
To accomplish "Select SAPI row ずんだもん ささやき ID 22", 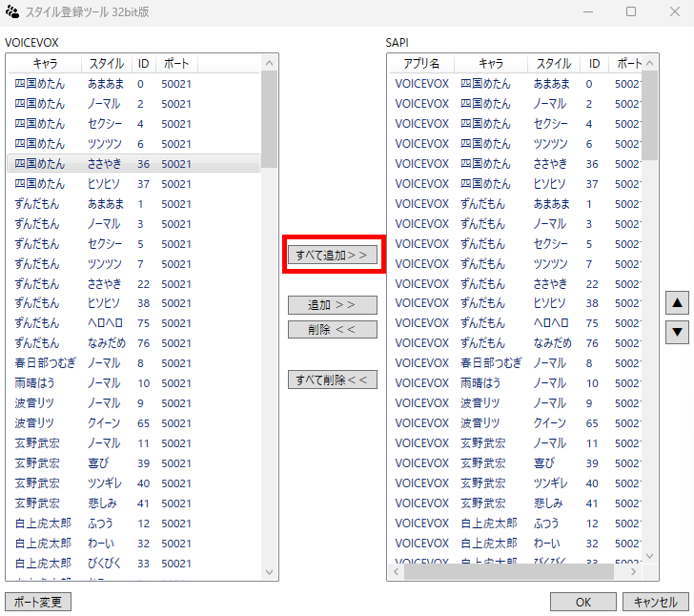I will (515, 284).
